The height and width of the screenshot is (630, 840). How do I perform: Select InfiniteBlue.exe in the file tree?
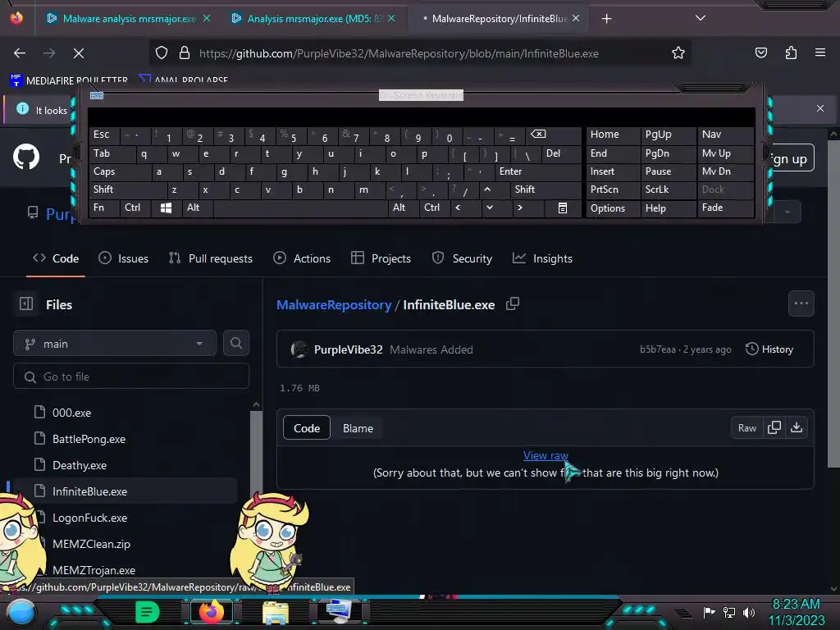[90, 492]
